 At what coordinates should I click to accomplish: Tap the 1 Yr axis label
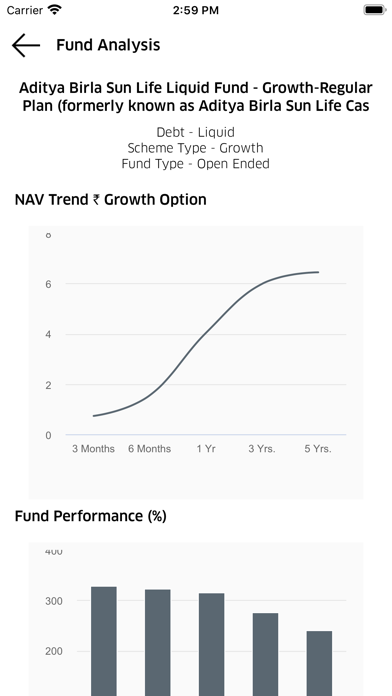click(x=206, y=449)
